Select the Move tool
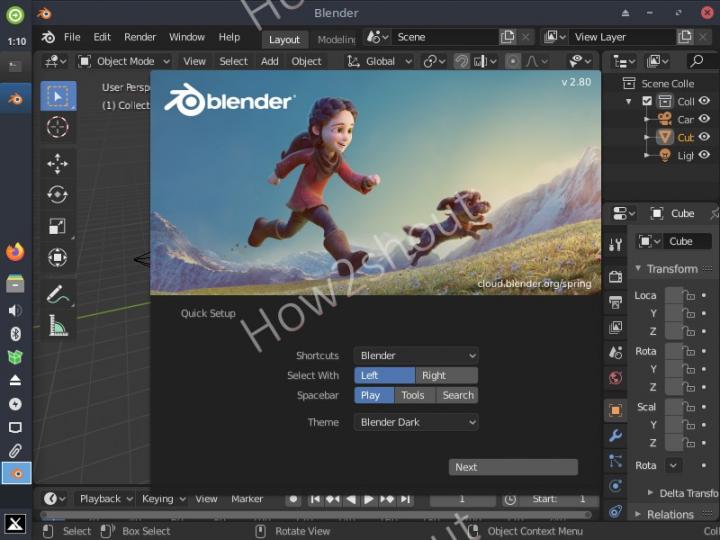Viewport: 720px width, 540px height. tap(58, 163)
